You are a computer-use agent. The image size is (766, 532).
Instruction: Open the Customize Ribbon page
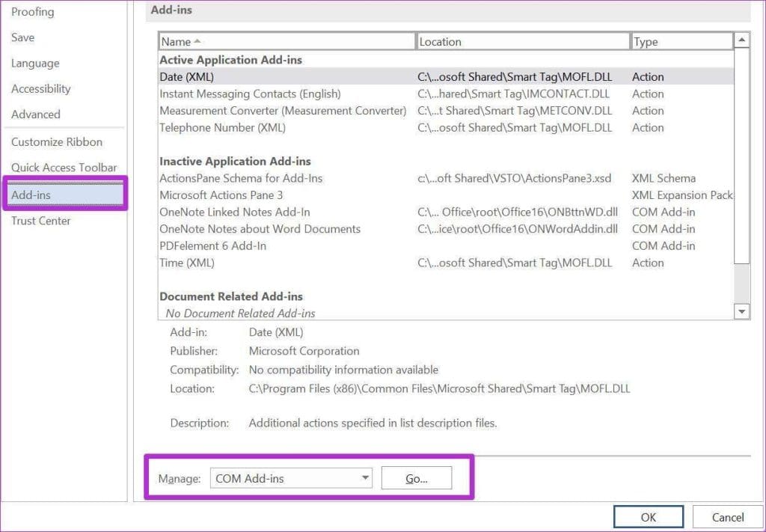coord(57,141)
